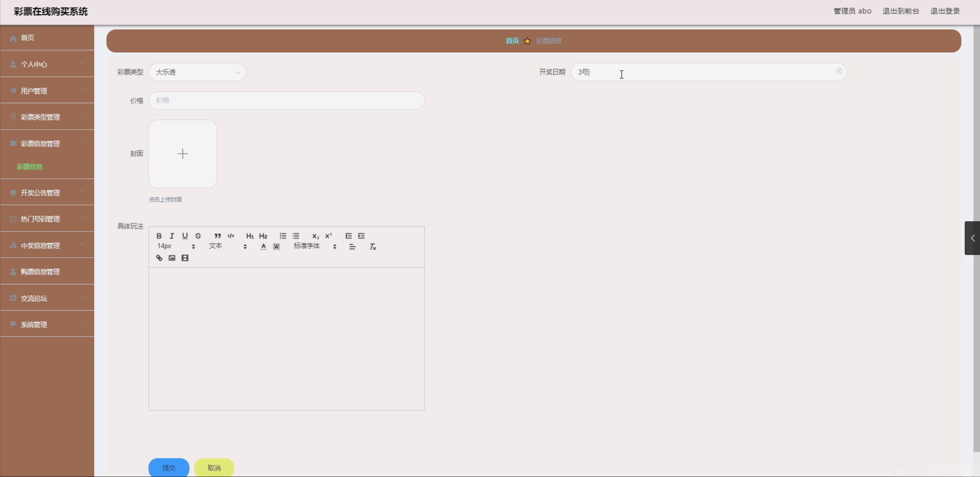Click the 提交 submit button
Viewport: 980px width, 477px height.
pos(169,467)
